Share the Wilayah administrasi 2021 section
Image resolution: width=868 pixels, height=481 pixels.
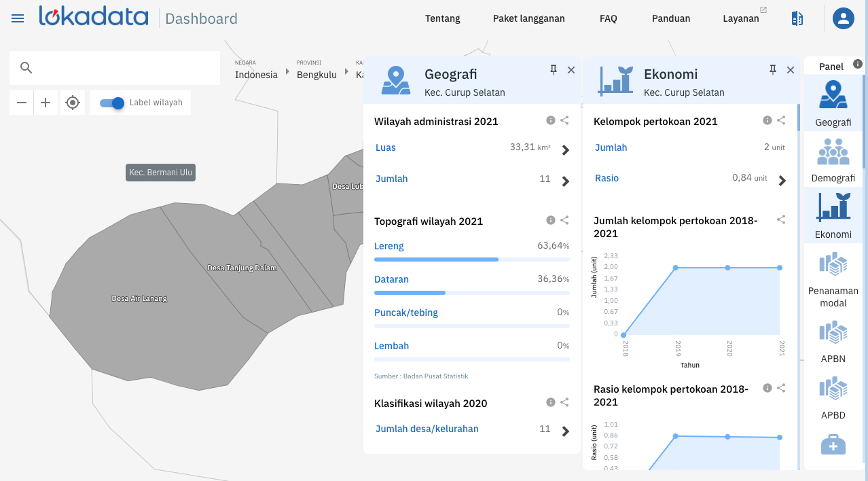tap(564, 120)
